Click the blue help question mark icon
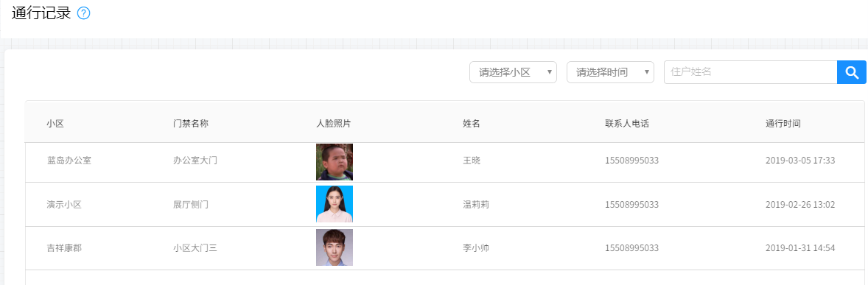The width and height of the screenshot is (868, 285). (x=83, y=13)
